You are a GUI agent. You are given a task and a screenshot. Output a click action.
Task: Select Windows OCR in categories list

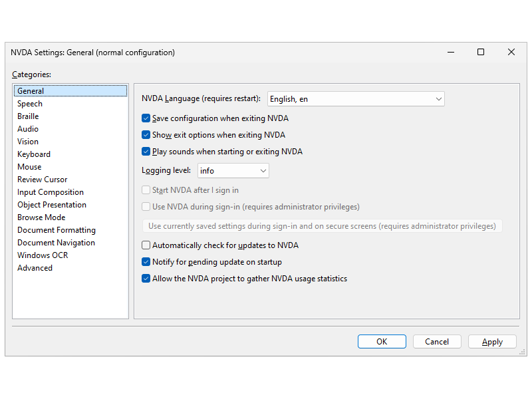43,255
